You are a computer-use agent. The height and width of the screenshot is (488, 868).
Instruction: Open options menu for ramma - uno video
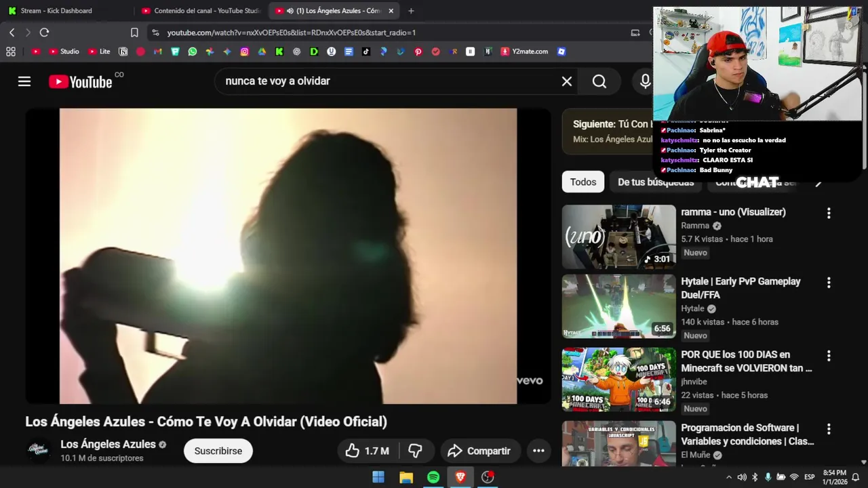[829, 213]
